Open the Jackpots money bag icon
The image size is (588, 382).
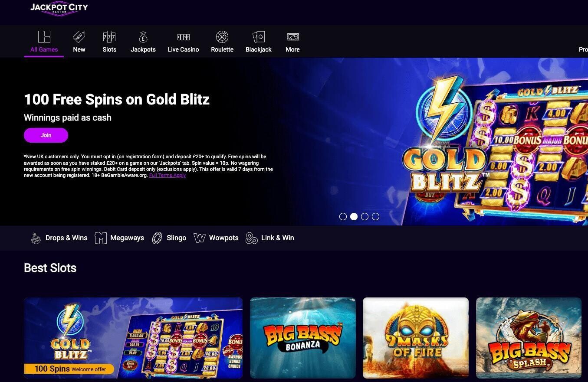(143, 37)
